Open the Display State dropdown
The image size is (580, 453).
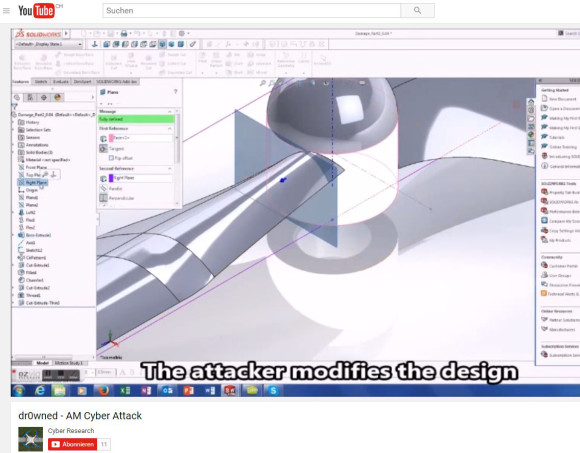[48, 44]
